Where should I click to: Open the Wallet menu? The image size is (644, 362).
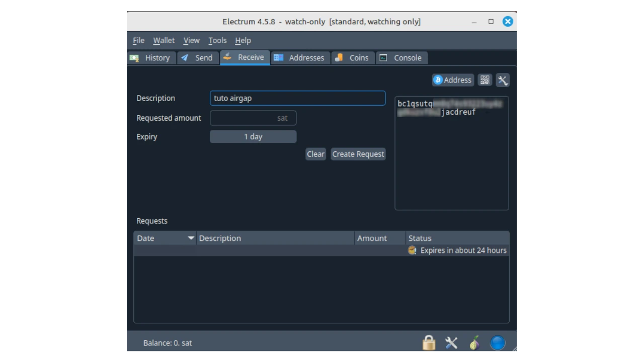pyautogui.click(x=164, y=40)
